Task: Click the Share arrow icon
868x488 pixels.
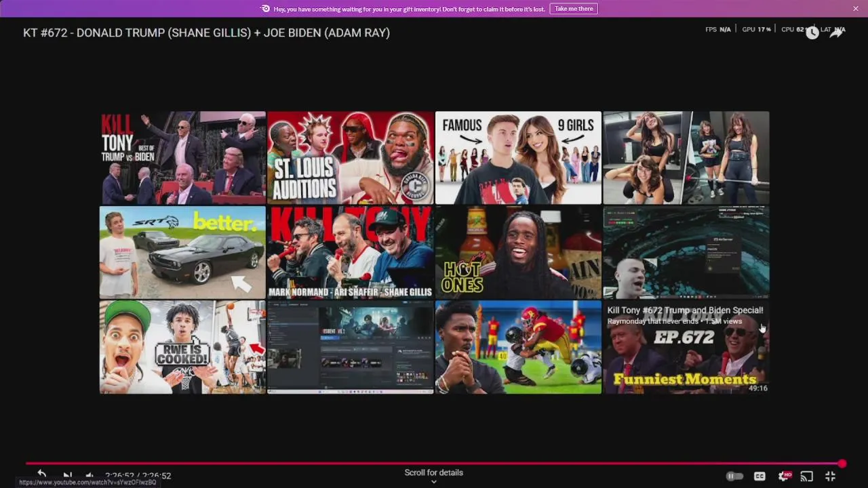Action: click(837, 33)
